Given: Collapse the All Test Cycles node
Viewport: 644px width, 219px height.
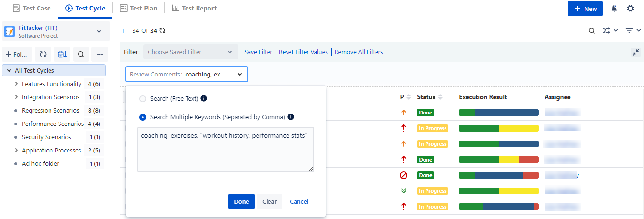Looking at the screenshot, I should pos(9,70).
